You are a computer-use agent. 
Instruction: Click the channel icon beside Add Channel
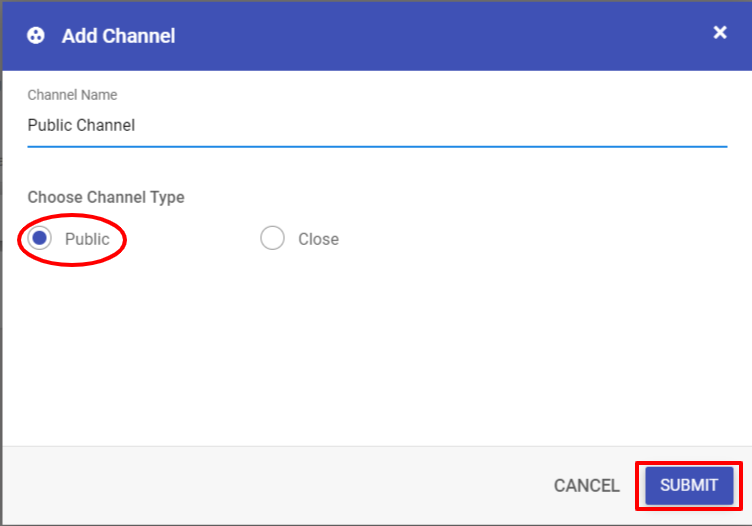[x=36, y=35]
